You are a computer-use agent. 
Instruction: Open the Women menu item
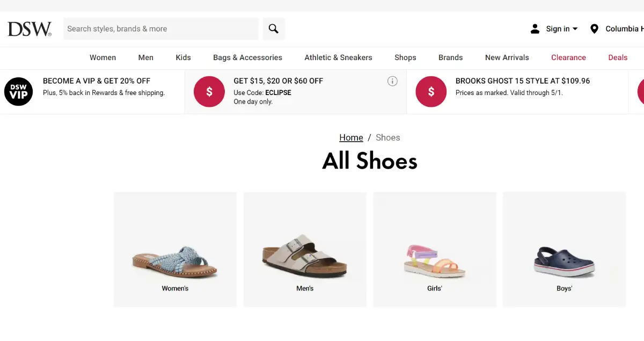tap(103, 57)
